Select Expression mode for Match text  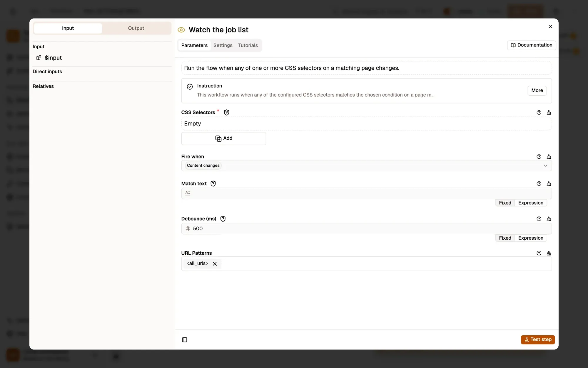(531, 203)
